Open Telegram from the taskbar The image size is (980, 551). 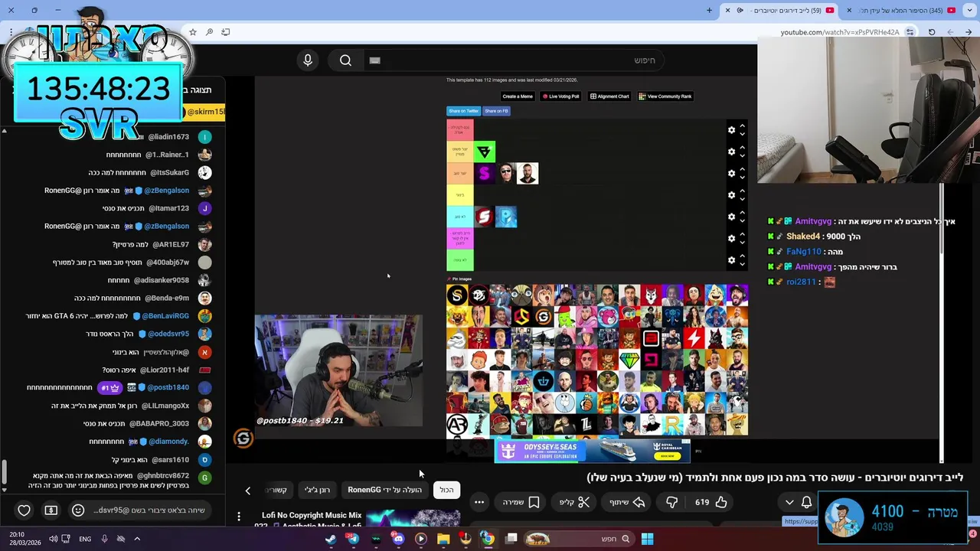click(x=352, y=539)
